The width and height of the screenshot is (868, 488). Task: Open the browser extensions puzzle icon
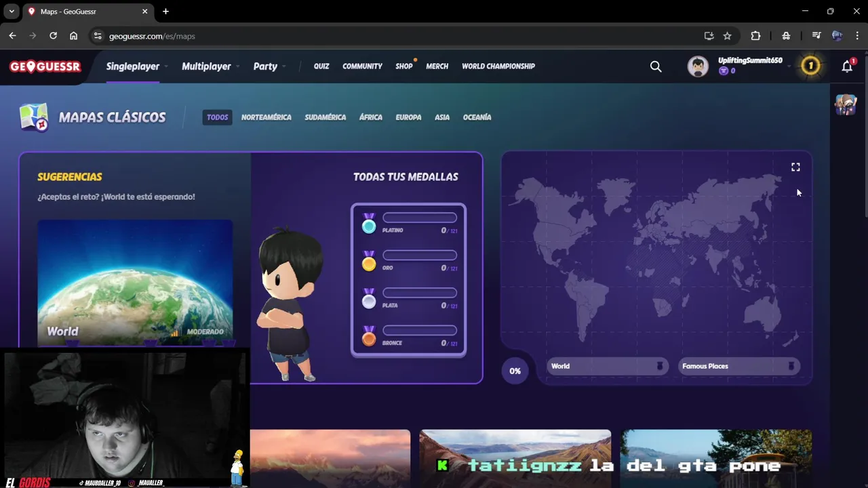755,36
